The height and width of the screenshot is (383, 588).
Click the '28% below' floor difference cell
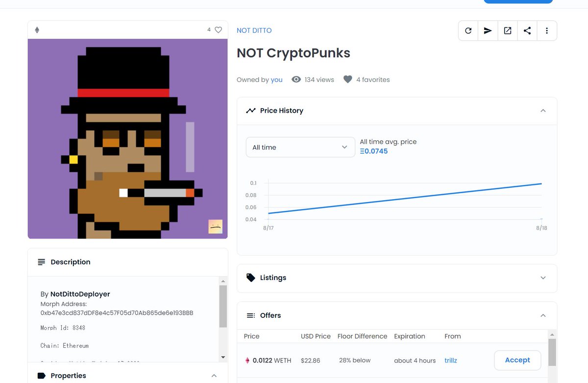click(x=355, y=360)
